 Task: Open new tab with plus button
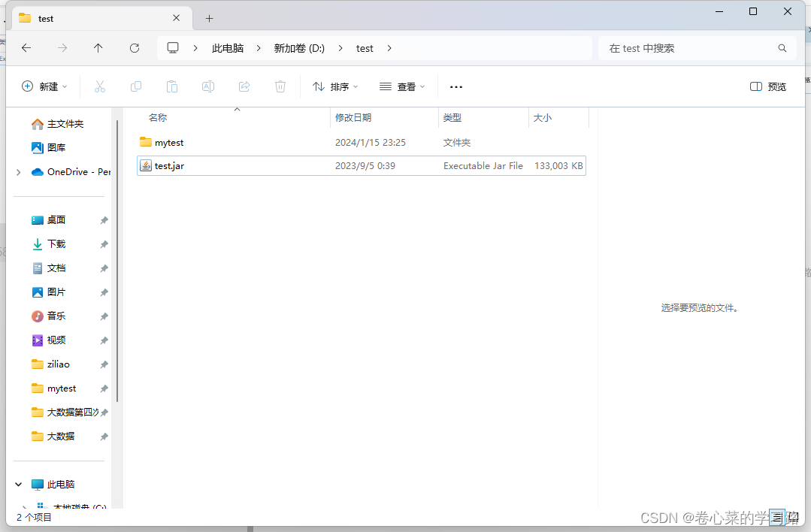pyautogui.click(x=210, y=19)
